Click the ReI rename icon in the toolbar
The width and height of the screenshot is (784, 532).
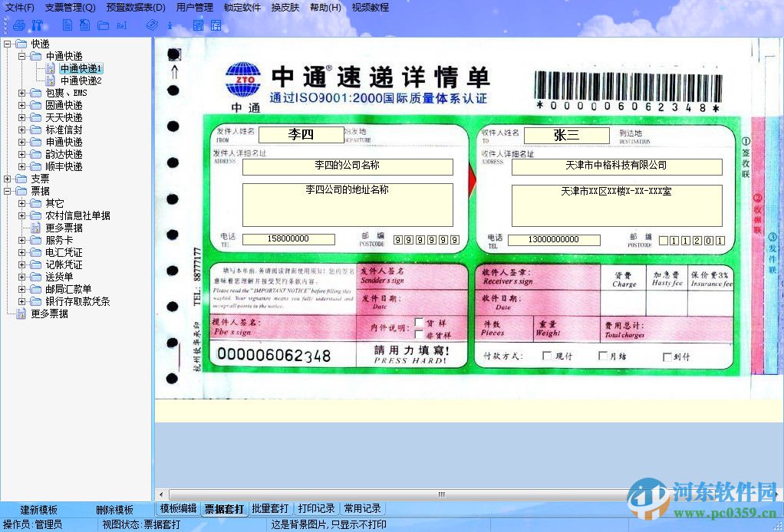pos(120,25)
